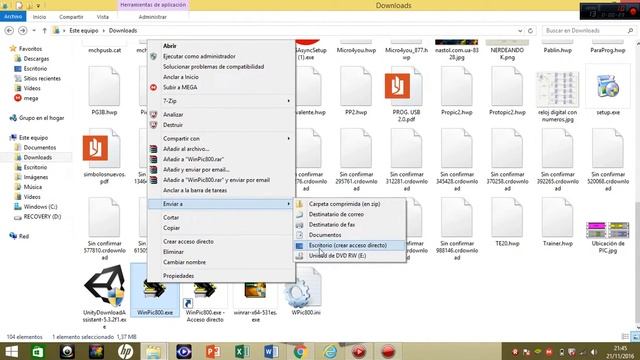640x360 pixels.
Task: Go up one folder level arrow
Action: tap(44, 31)
